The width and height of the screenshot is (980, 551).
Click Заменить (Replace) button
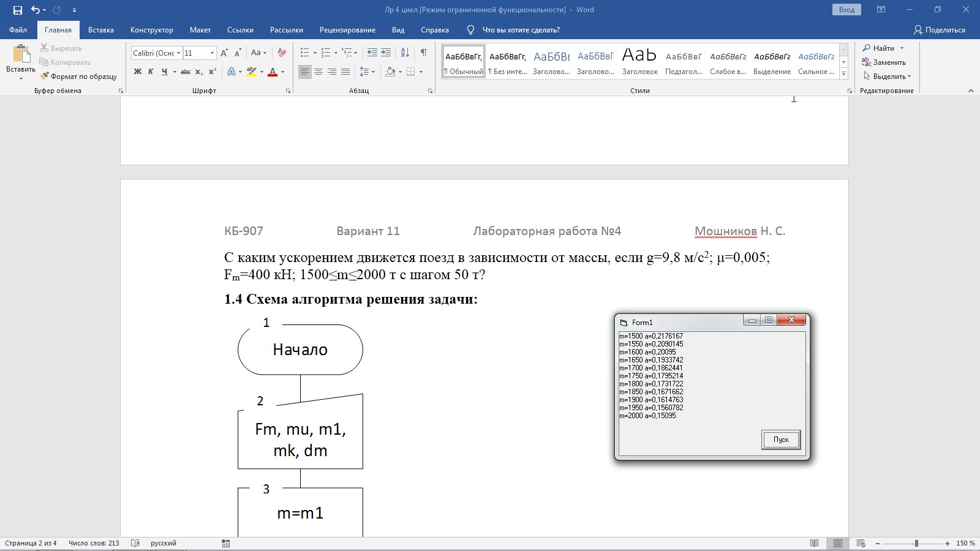click(884, 62)
